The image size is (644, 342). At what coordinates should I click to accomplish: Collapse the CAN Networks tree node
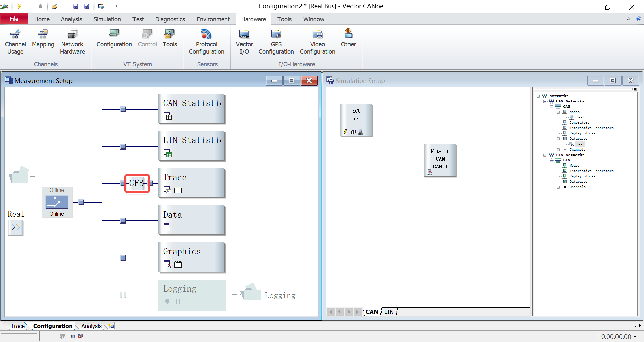pyautogui.click(x=545, y=101)
